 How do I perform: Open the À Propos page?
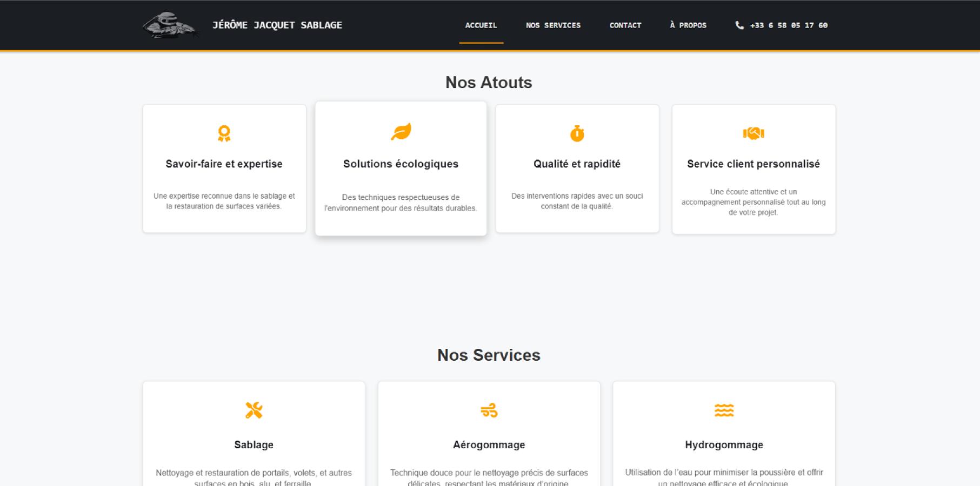click(688, 25)
